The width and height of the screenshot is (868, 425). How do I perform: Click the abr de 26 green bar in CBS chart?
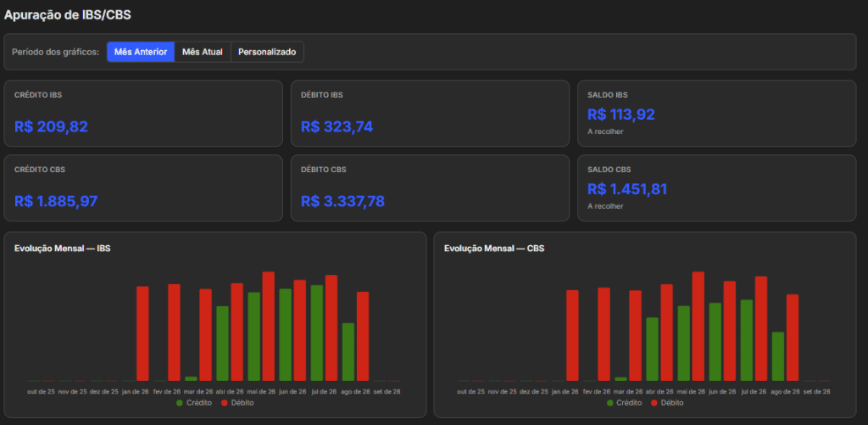click(x=652, y=350)
